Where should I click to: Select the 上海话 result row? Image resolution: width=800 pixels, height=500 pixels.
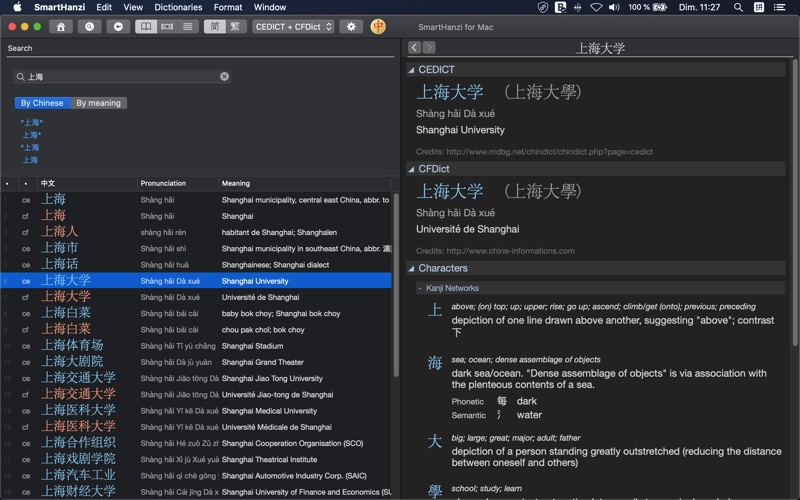coord(196,265)
